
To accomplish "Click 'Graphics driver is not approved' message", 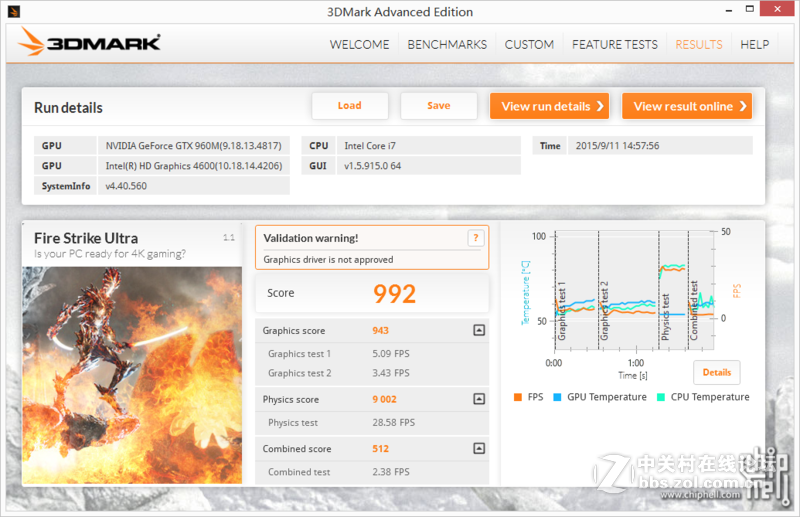I will (x=328, y=260).
